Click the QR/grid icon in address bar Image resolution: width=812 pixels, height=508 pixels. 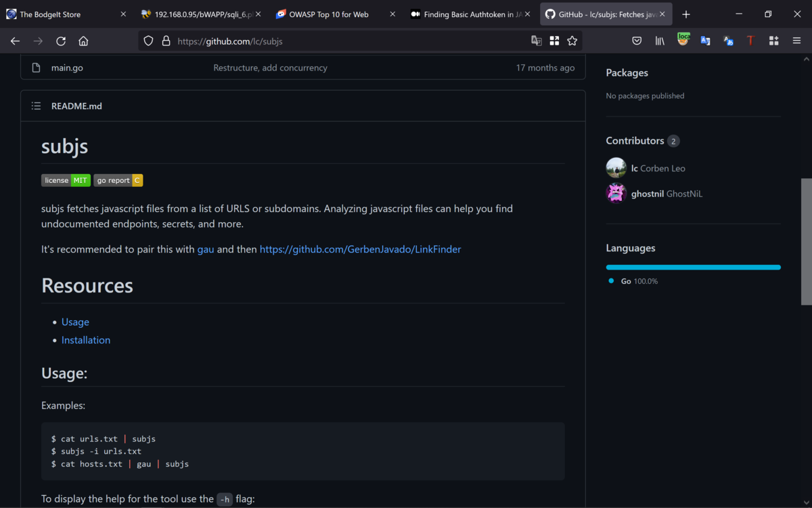pyautogui.click(x=554, y=41)
